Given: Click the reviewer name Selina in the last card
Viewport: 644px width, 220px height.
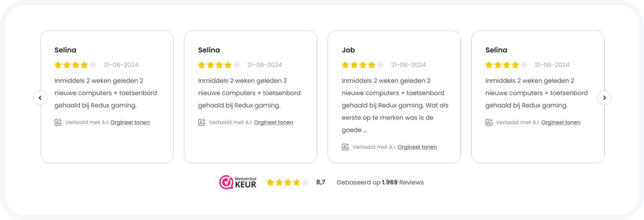Looking at the screenshot, I should [x=496, y=50].
